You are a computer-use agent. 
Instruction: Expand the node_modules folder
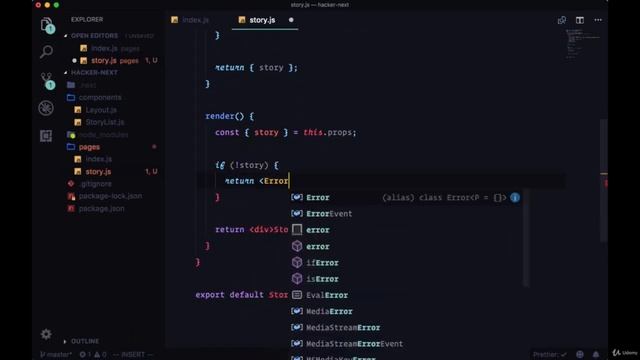click(x=103, y=135)
